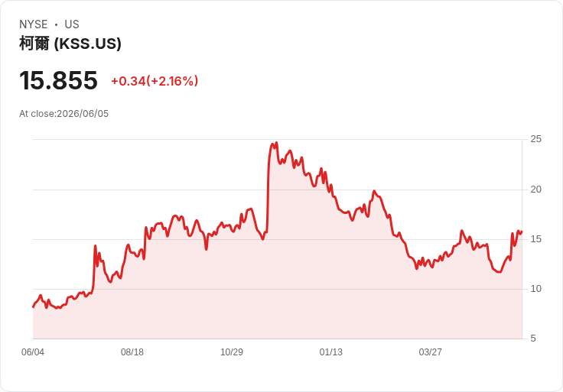Click the line's starting point at 06/04
563x392 pixels.
click(x=34, y=306)
